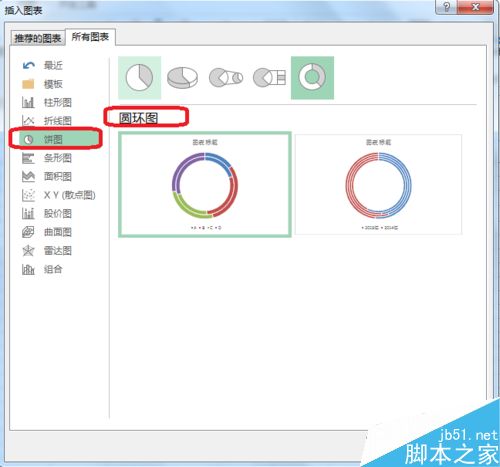Select the 曲面图 surface chart category
500x467 pixels.
[x=47, y=232]
